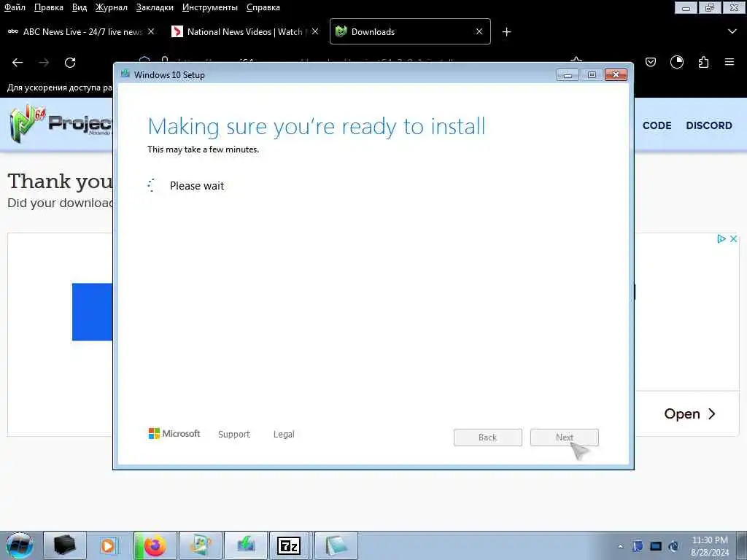Close the National News Videos tab
Viewport: 747px width, 560px height.
(315, 31)
